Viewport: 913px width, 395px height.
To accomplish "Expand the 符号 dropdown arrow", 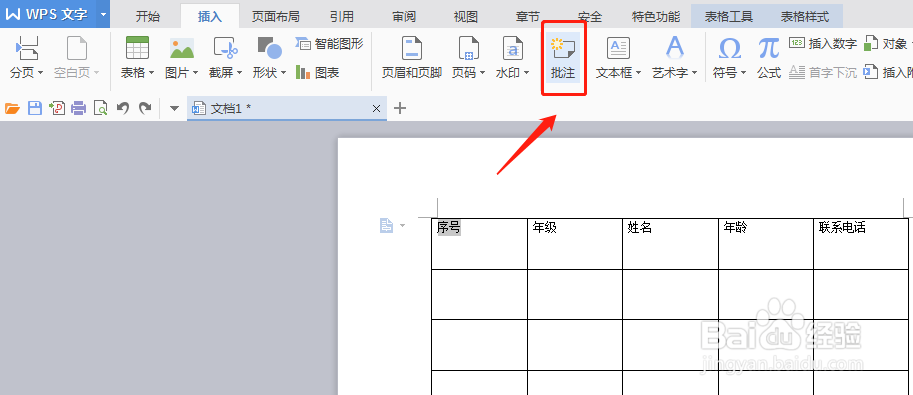I will click(743, 73).
